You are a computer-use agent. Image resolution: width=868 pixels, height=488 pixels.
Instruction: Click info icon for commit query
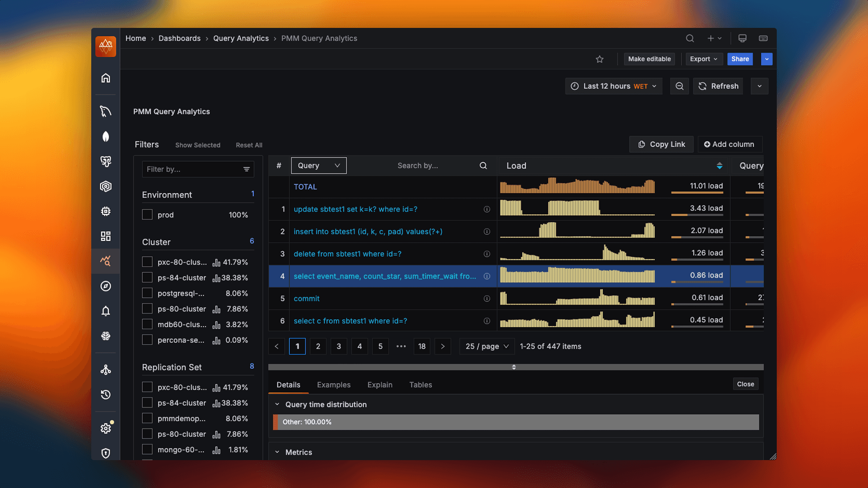pyautogui.click(x=486, y=299)
